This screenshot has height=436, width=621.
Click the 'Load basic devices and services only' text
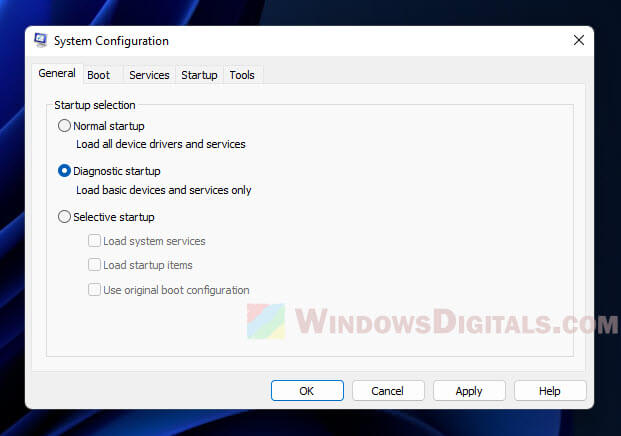coord(163,190)
